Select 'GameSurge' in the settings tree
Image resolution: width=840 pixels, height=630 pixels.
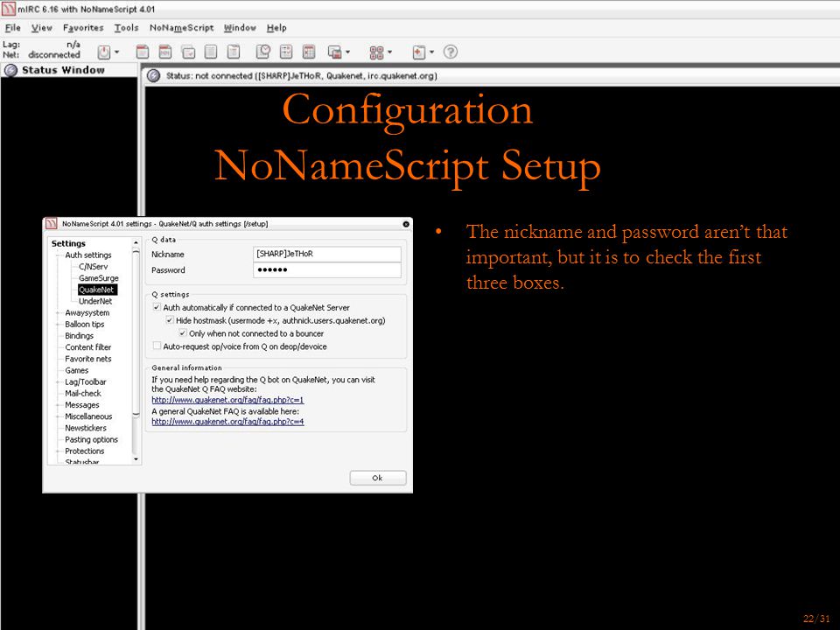coord(99,278)
